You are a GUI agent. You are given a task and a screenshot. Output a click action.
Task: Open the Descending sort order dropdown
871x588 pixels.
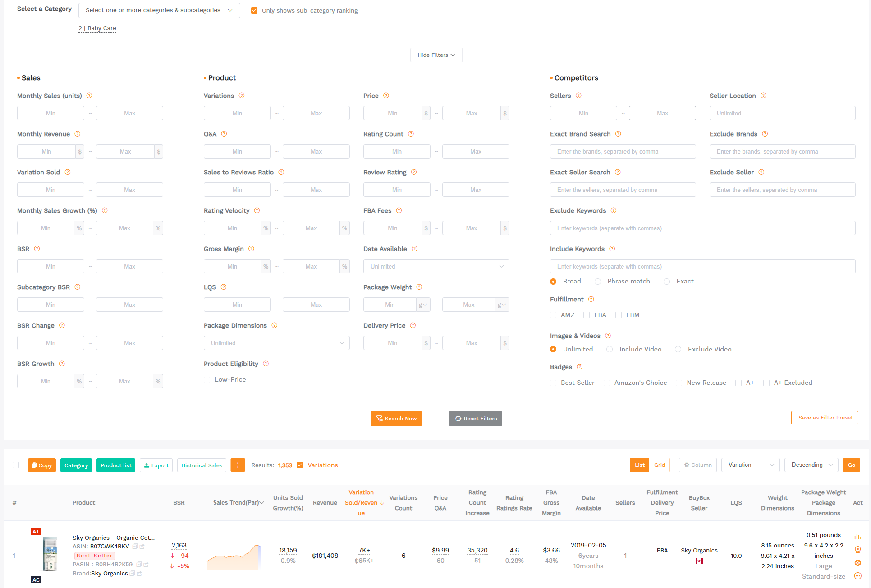pyautogui.click(x=811, y=465)
